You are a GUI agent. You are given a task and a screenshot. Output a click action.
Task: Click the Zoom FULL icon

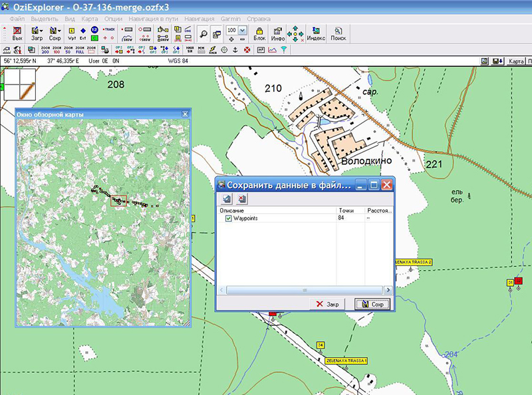coord(80,50)
